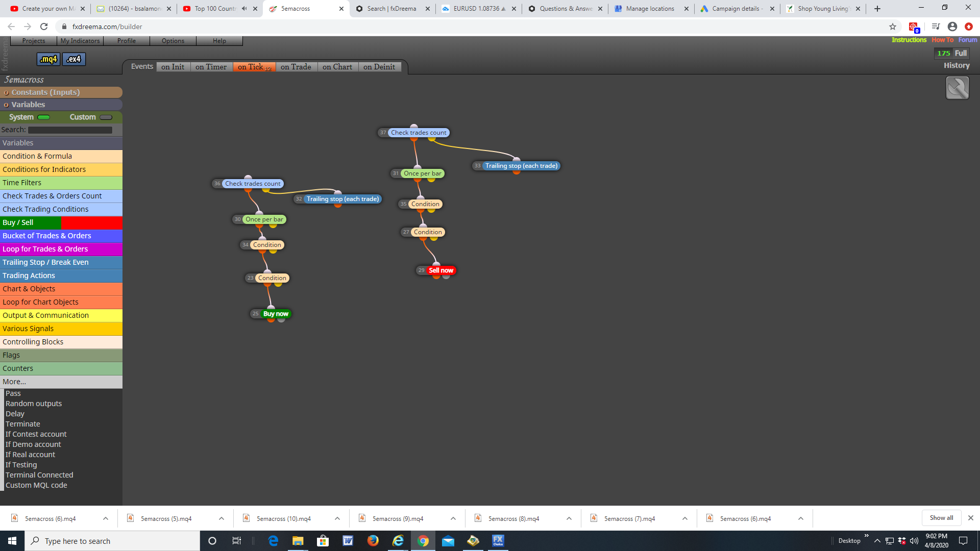Launch Firefox from the taskbar
980x551 pixels.
pyautogui.click(x=373, y=541)
